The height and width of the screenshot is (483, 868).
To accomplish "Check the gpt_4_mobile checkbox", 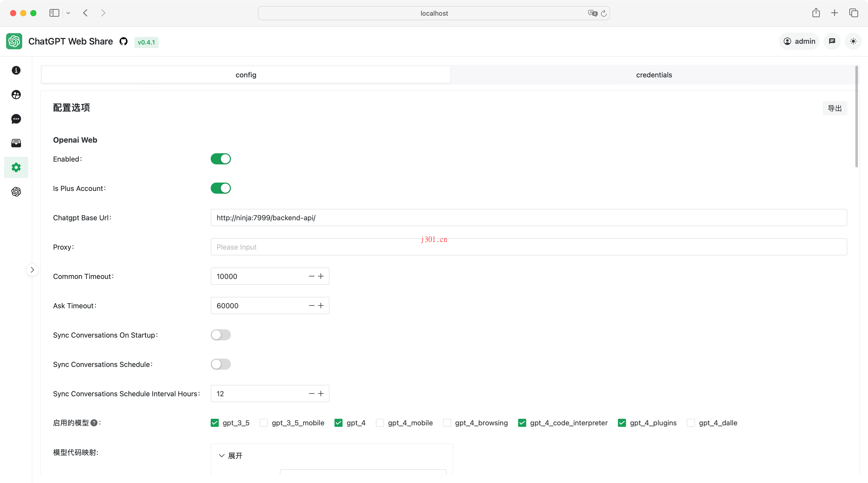I will (380, 423).
